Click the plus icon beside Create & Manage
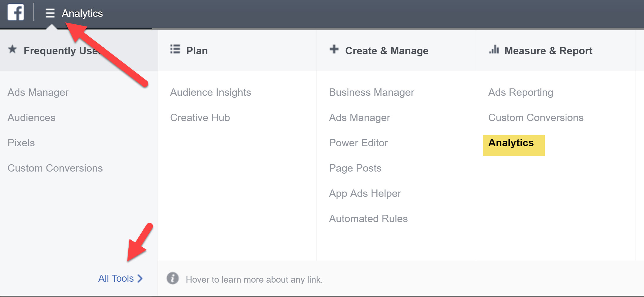 (x=334, y=49)
